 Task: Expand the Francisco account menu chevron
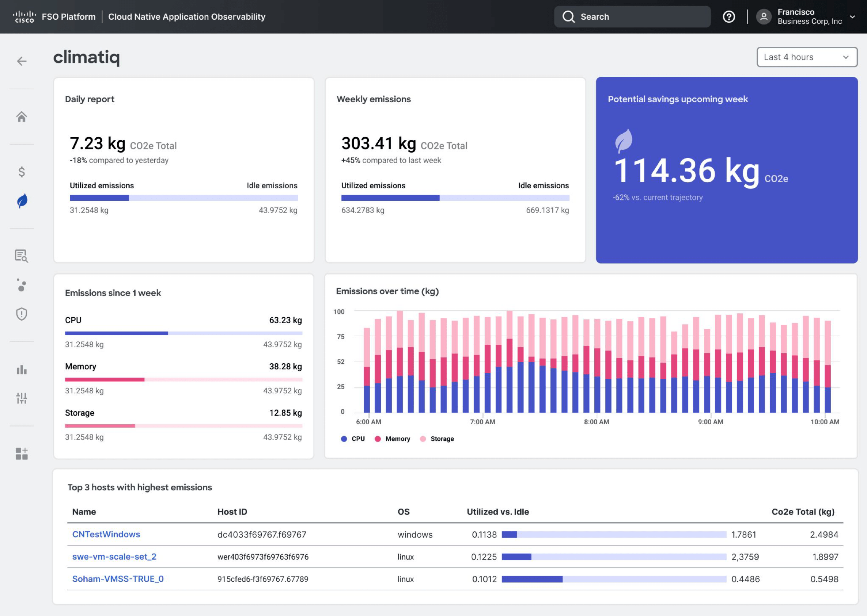click(x=853, y=17)
